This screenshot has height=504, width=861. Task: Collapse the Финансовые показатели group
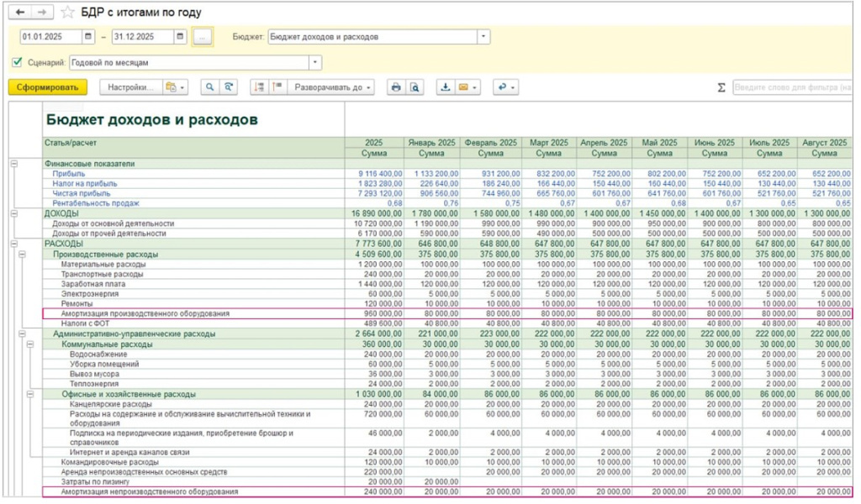[x=13, y=164]
